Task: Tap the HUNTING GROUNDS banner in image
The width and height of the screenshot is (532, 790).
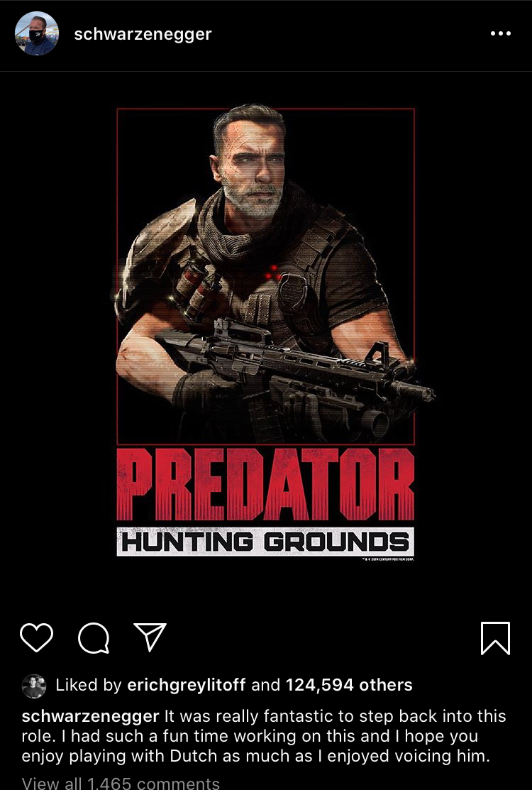Action: tap(265, 542)
